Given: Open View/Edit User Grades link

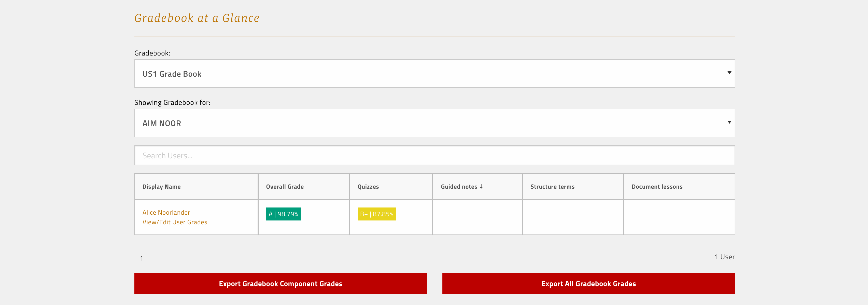Looking at the screenshot, I should point(175,223).
